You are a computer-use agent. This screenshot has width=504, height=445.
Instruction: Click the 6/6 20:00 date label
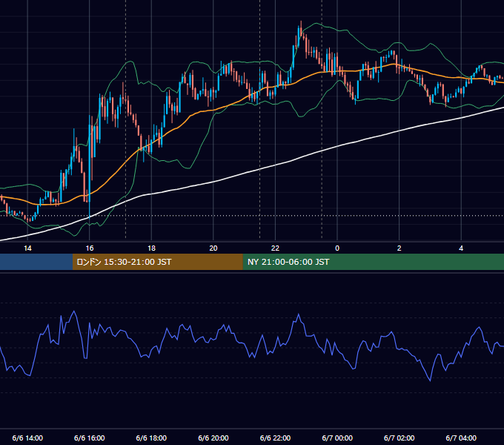coord(213,438)
